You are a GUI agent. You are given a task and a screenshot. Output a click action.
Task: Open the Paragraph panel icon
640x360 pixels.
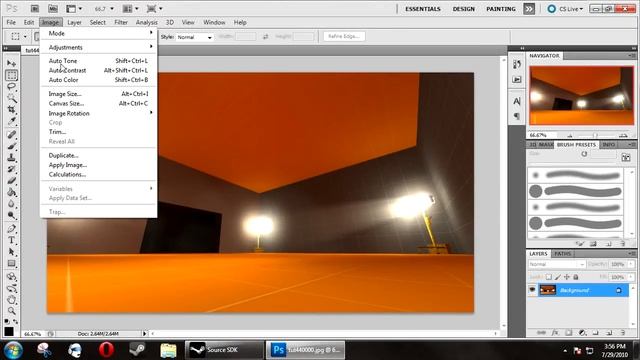coord(517,116)
